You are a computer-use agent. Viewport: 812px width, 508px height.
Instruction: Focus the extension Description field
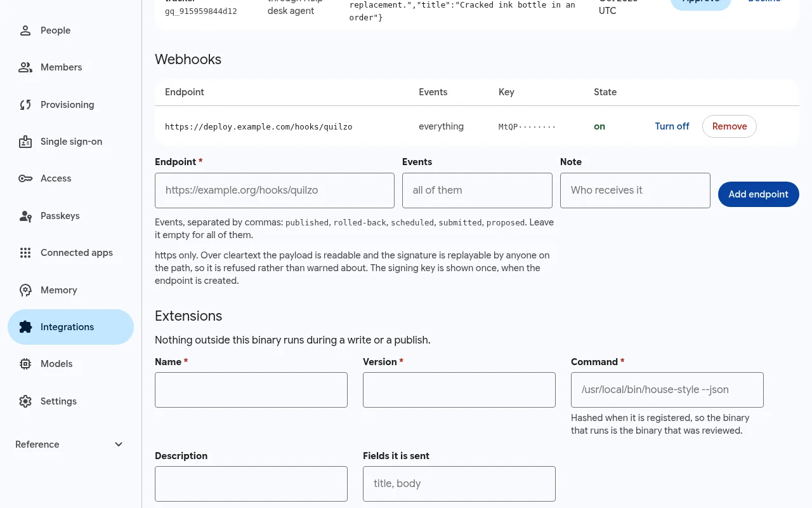tap(251, 484)
